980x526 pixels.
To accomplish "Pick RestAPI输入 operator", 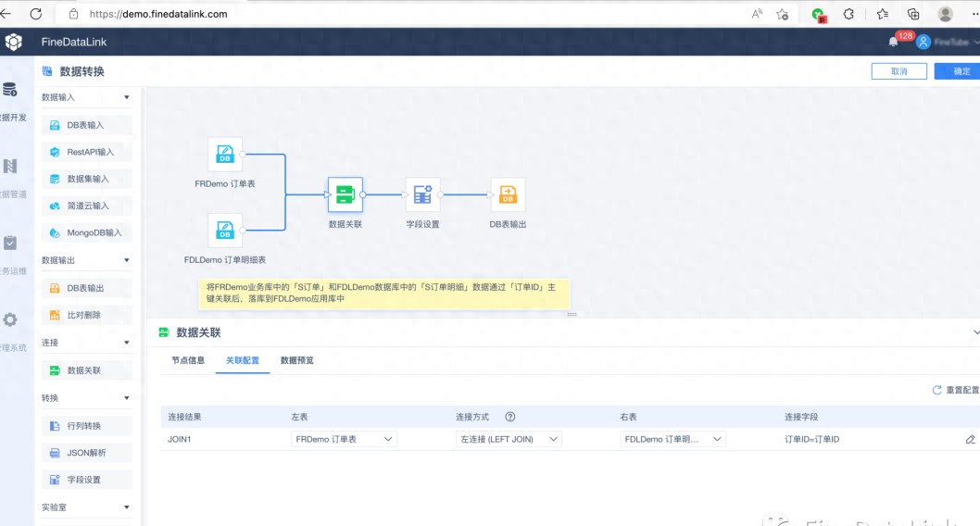I will tap(87, 152).
